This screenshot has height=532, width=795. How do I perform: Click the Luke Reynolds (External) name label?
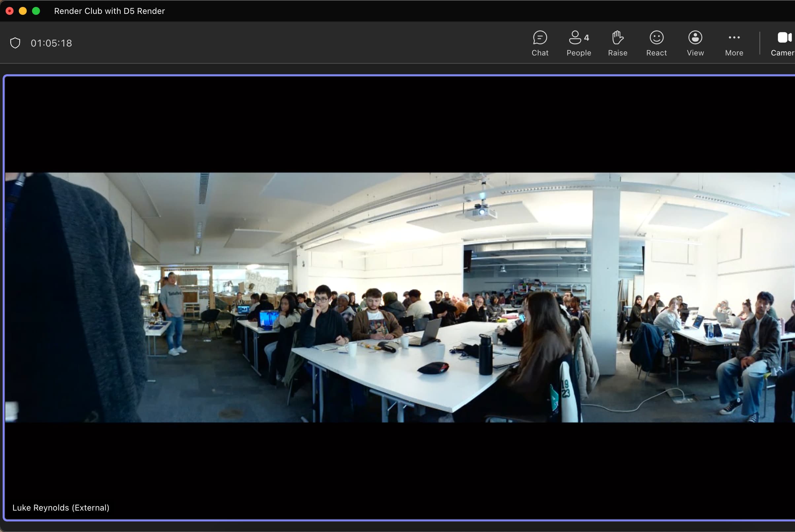tap(61, 508)
